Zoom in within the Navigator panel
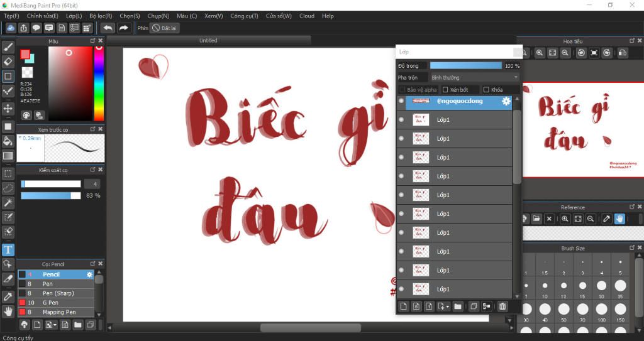Image resolution: width=644 pixels, height=341 pixels. [540, 53]
